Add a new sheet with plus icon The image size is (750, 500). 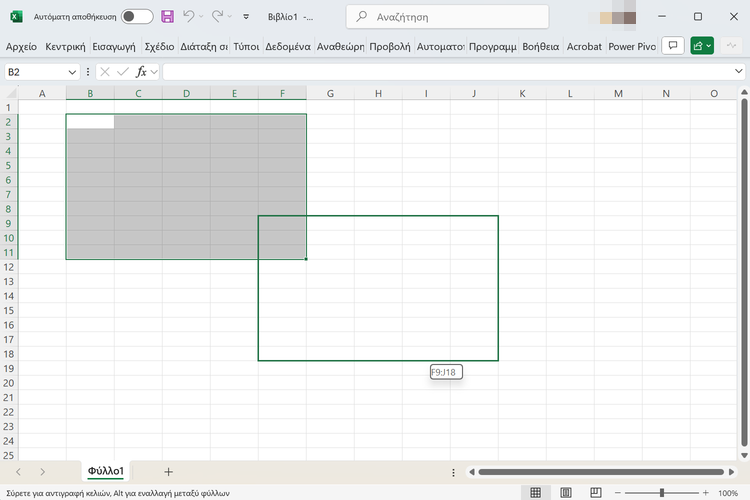[x=168, y=472]
